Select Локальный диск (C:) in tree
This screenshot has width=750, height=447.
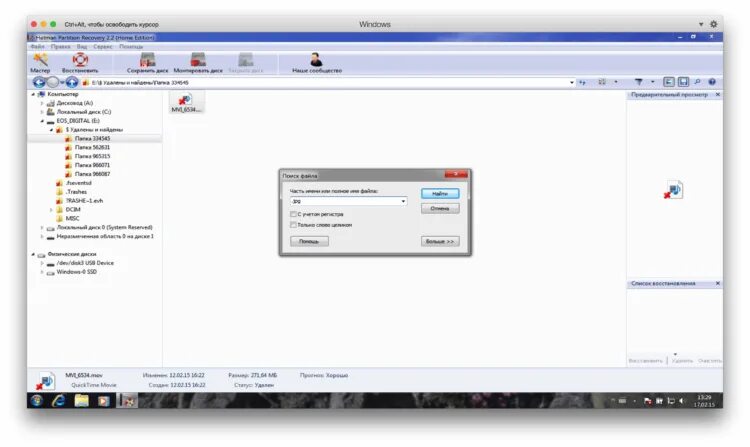[84, 112]
